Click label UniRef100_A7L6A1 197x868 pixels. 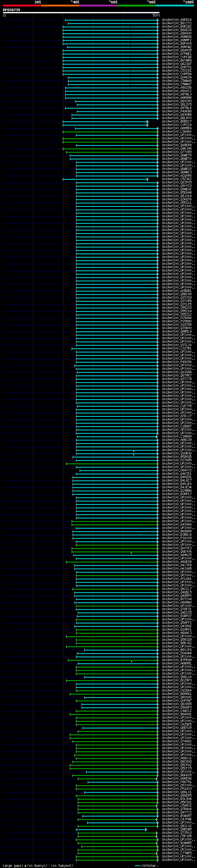coord(176,579)
